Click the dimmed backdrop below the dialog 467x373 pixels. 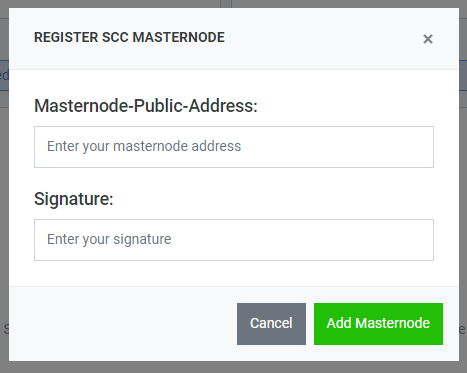[x=233, y=367]
